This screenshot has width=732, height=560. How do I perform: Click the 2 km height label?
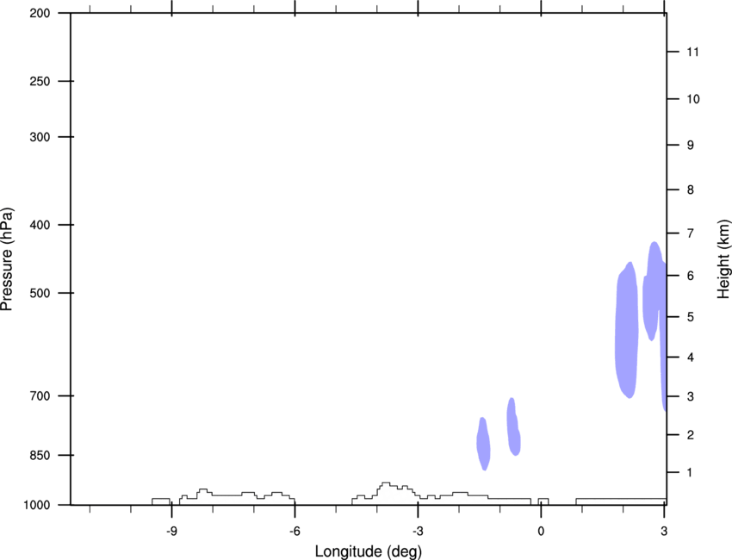click(691, 435)
